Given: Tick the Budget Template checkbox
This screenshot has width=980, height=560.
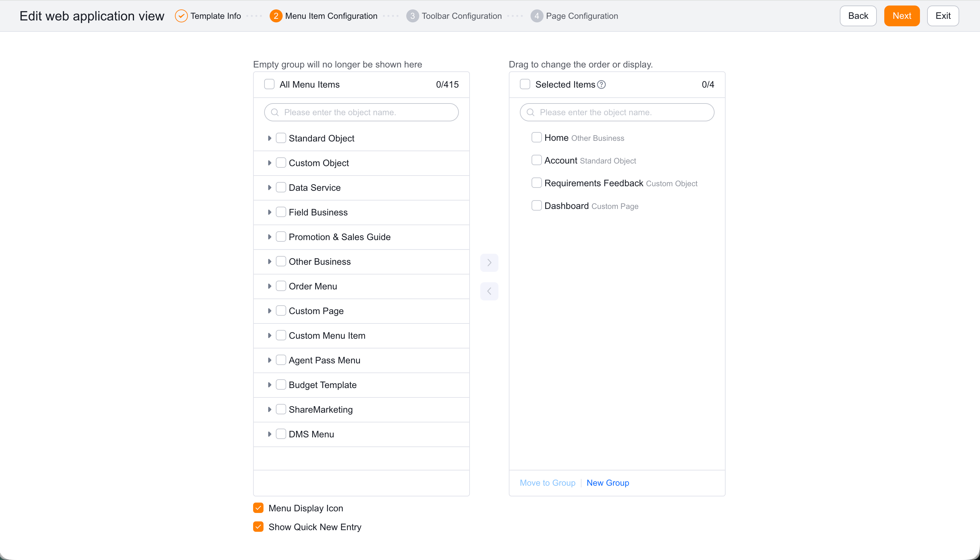Looking at the screenshot, I should click(281, 384).
